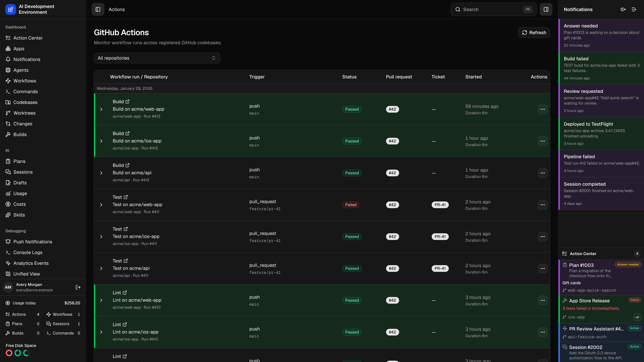Open Action Center in the sidebar

pos(43,38)
